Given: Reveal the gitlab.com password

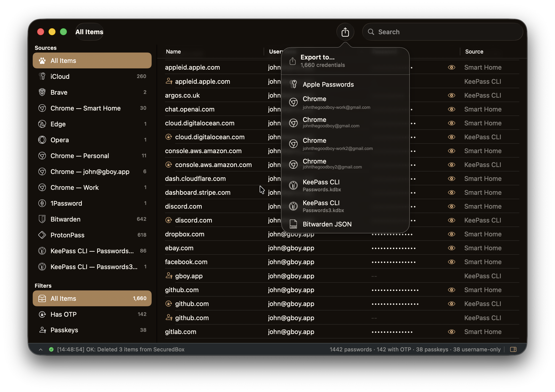Looking at the screenshot, I should 451,332.
